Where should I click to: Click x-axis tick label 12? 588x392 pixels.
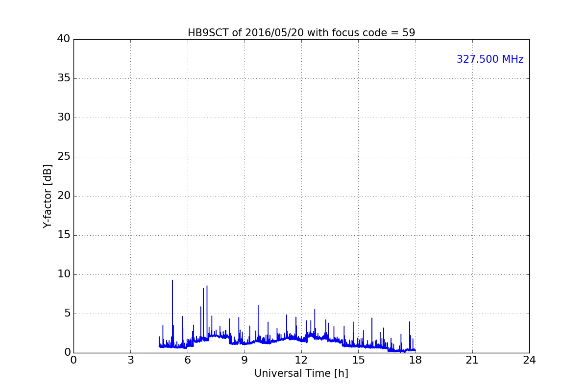(x=301, y=360)
